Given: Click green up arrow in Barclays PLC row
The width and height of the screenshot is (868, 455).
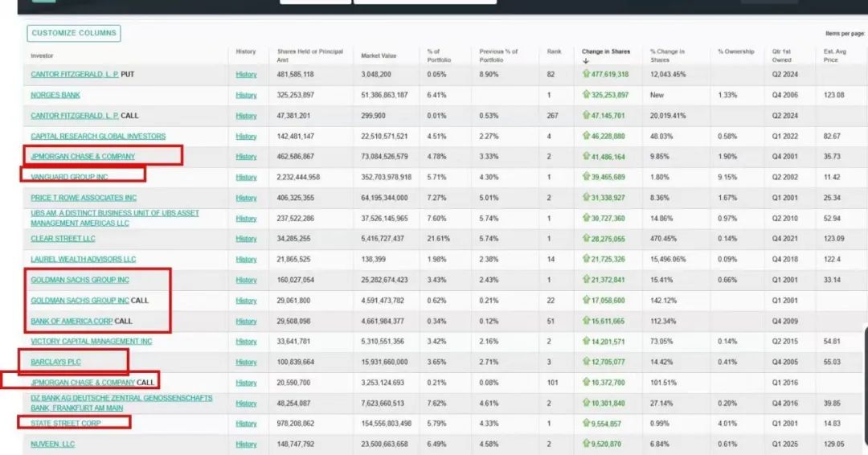Looking at the screenshot, I should point(587,362).
